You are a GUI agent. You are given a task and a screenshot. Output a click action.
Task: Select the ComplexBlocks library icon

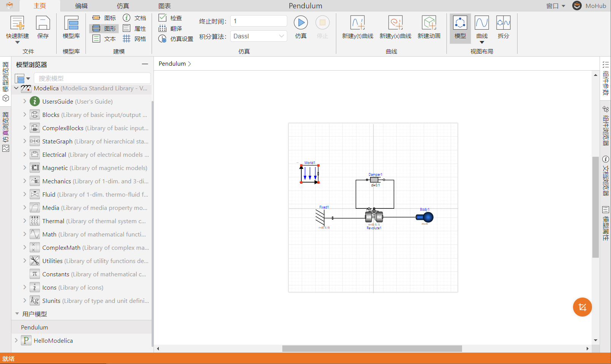[x=35, y=128]
